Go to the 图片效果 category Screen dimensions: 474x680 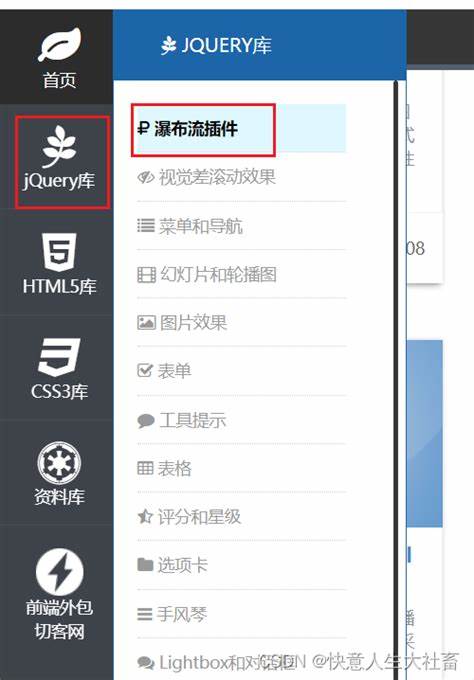(x=242, y=323)
